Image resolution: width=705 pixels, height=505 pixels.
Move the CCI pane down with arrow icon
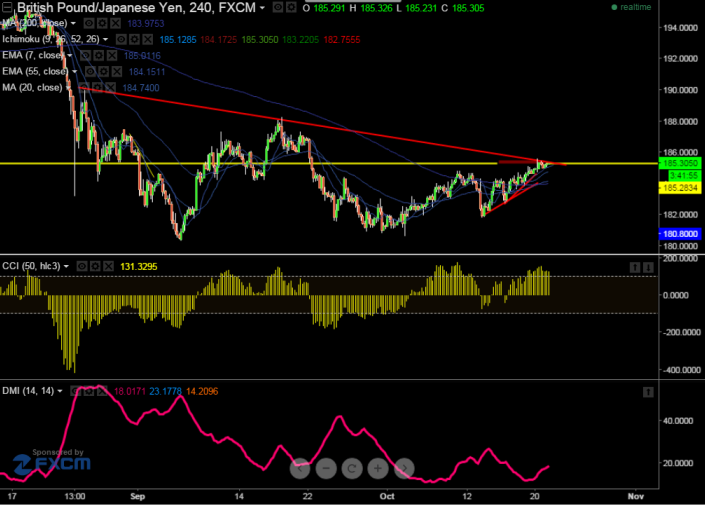click(x=648, y=268)
